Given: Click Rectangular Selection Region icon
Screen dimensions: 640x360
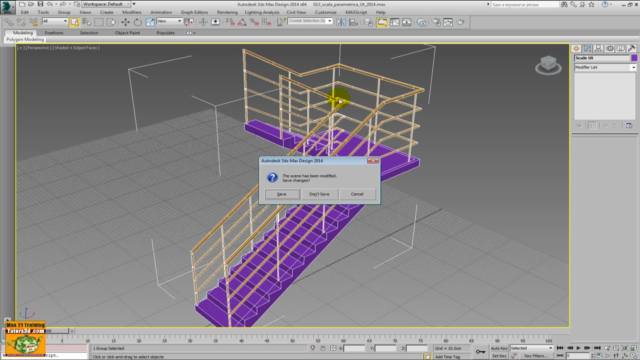Looking at the screenshot, I should 99,22.
